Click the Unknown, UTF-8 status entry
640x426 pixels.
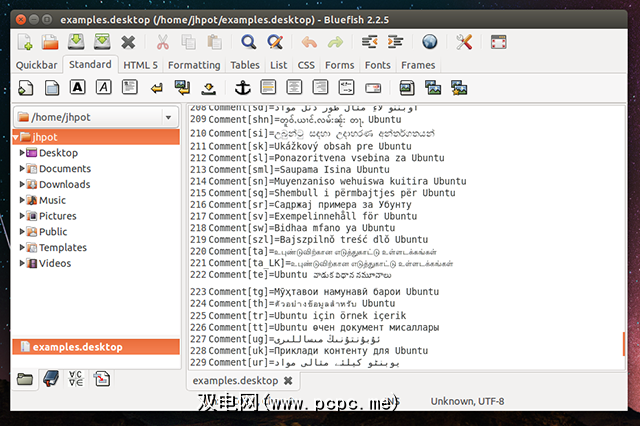[467, 402]
